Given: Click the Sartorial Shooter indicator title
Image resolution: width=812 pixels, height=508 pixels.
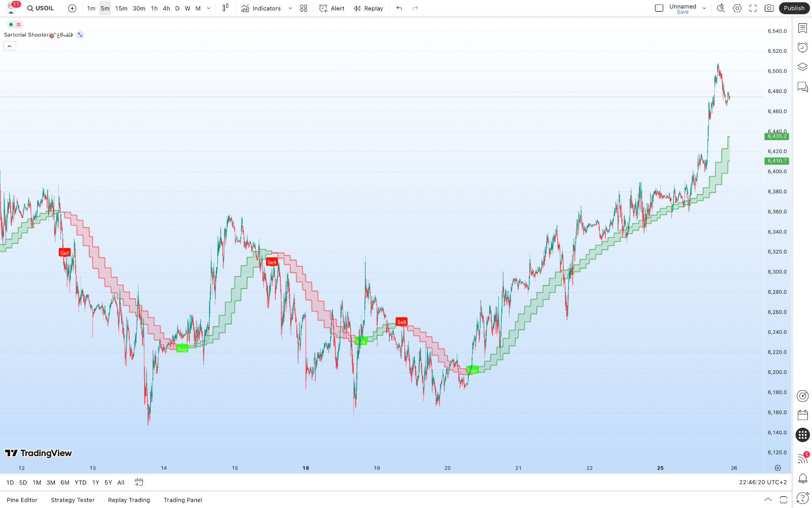Looking at the screenshot, I should click(38, 35).
